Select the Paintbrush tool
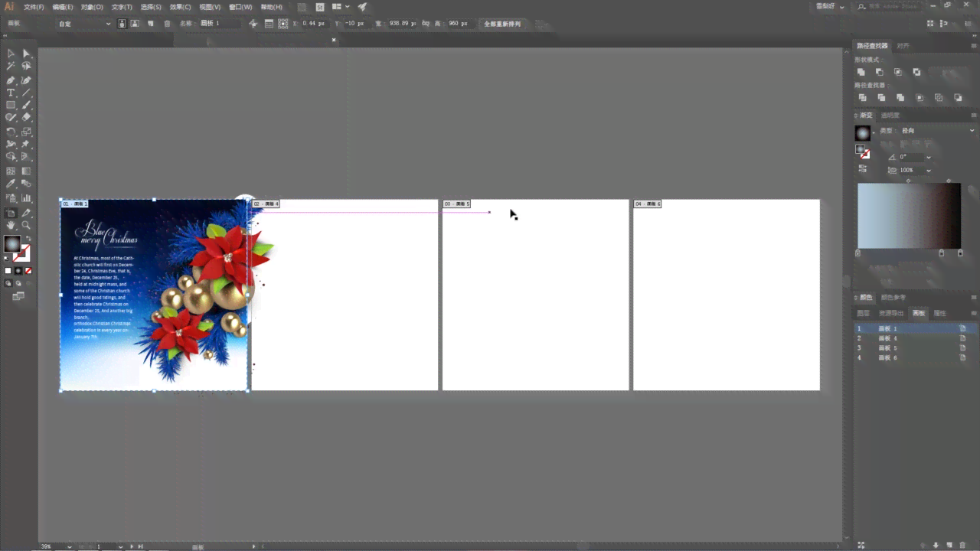 [x=26, y=105]
